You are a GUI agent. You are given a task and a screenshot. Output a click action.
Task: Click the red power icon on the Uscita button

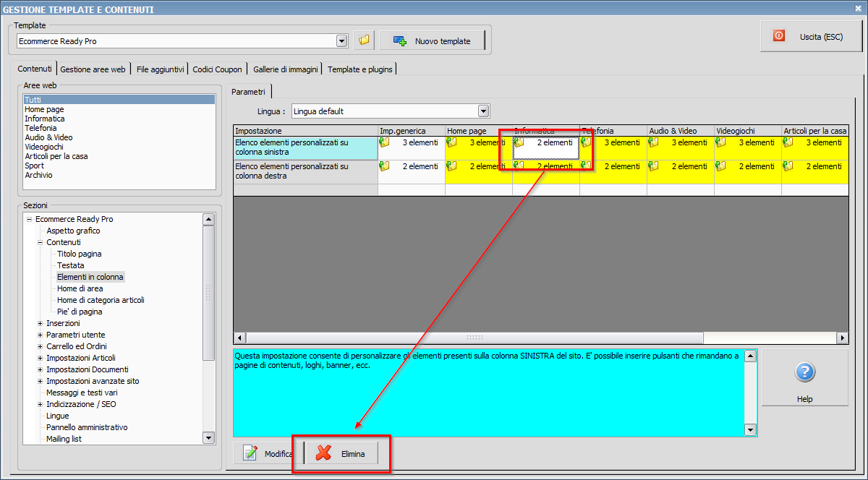tap(779, 35)
